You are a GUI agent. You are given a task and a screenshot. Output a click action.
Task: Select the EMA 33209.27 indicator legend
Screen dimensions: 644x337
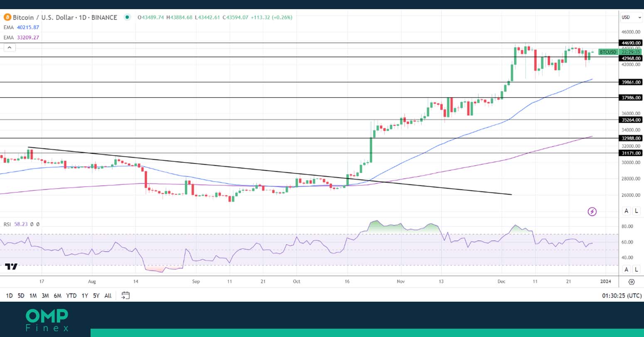point(22,37)
